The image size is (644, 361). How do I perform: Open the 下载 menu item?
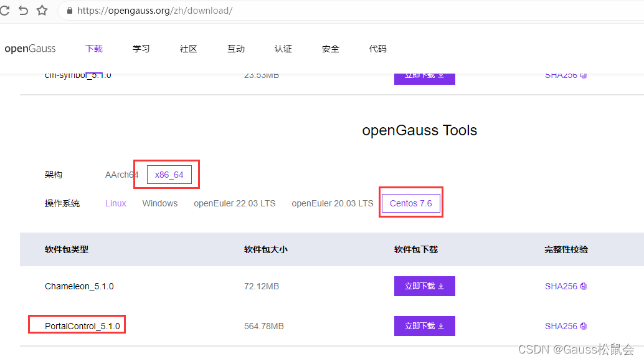[93, 49]
